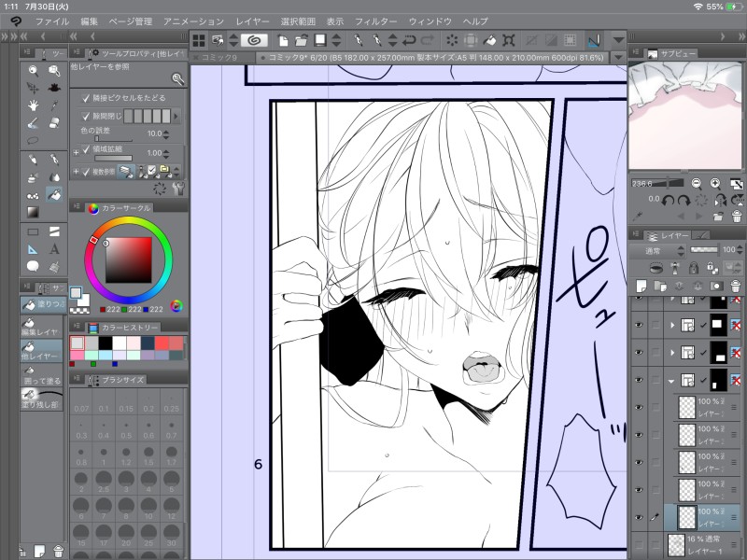Save document with command bar save icon
The height and width of the screenshot is (560, 747).
pos(320,40)
